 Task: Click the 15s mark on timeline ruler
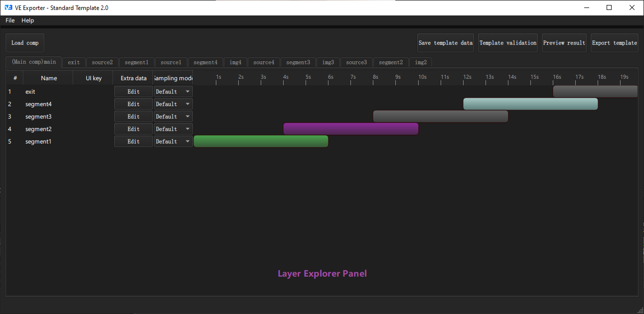pos(534,77)
